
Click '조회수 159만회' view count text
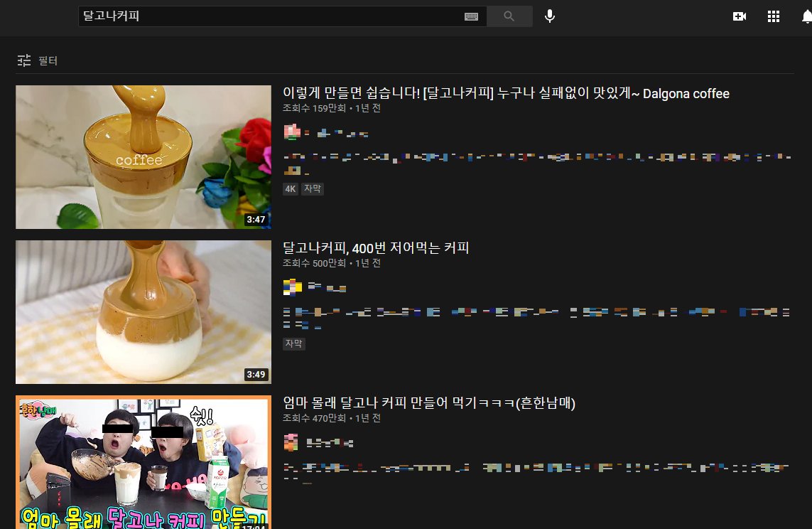314,108
